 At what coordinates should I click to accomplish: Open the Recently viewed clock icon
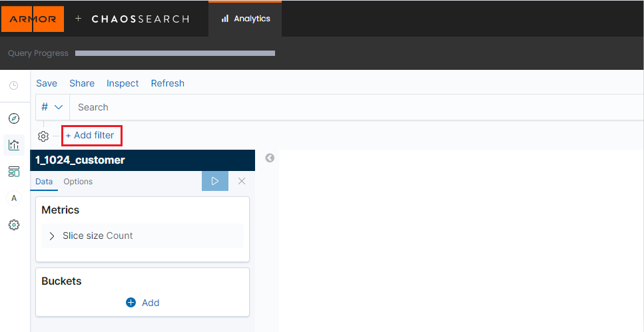pyautogui.click(x=13, y=85)
